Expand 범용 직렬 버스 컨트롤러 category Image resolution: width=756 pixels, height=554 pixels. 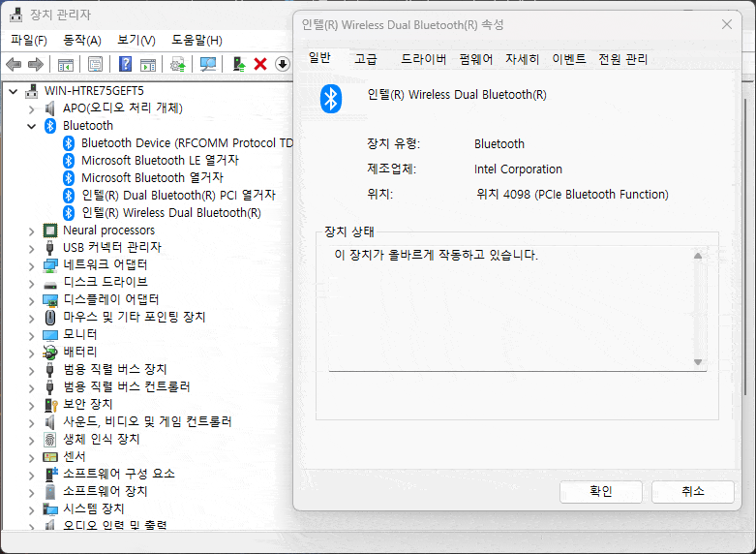(32, 388)
